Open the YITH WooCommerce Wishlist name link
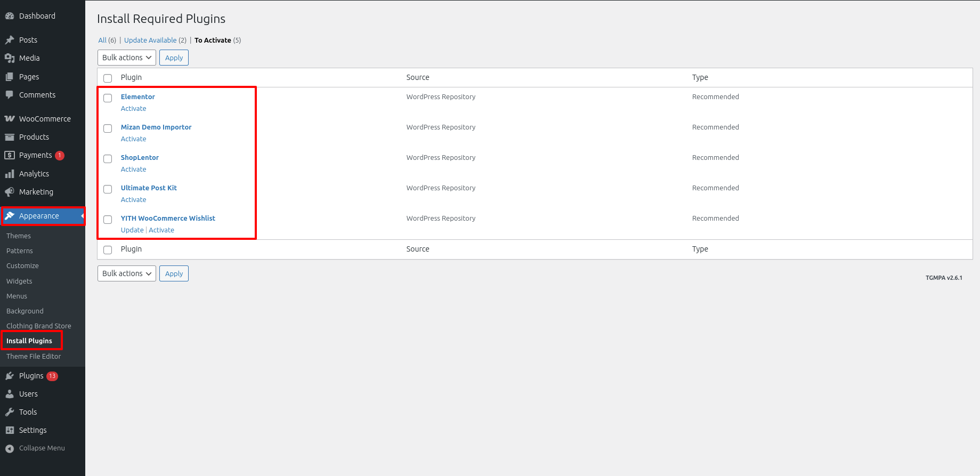 point(168,218)
